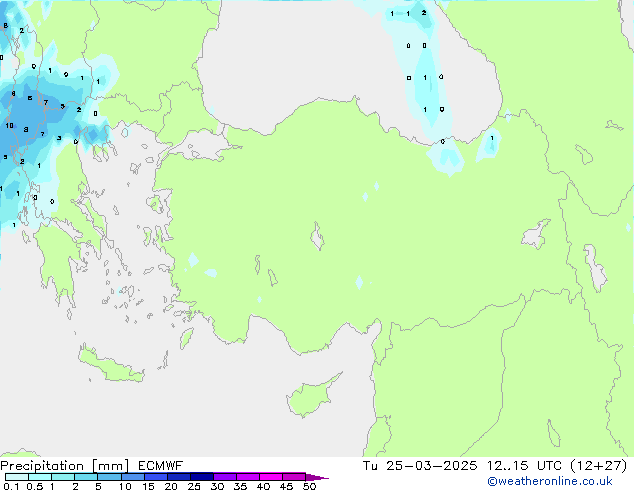Click the '10' value on the map
This screenshot has width=634, height=490.
[x=9, y=126]
